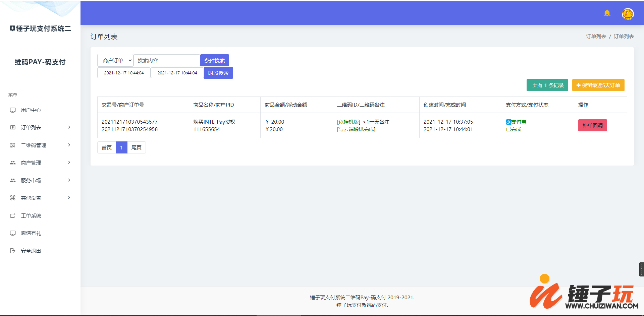The image size is (644, 316).
Task: Click the 时段搜索 button
Action: coord(218,73)
